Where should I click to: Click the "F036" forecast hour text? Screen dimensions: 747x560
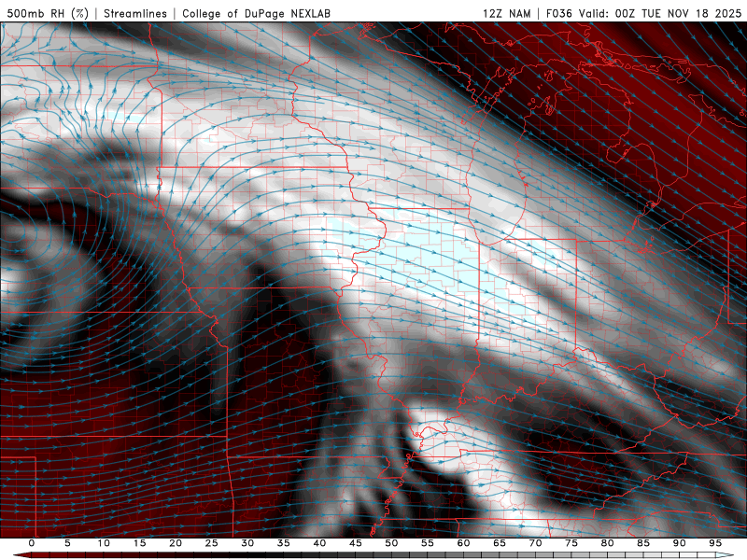(558, 13)
